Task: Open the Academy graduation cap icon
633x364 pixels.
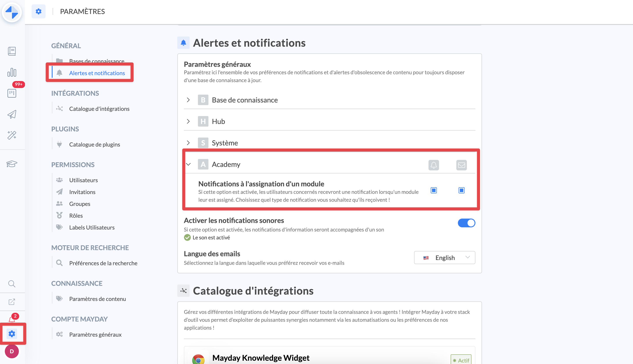Action: 12,164
